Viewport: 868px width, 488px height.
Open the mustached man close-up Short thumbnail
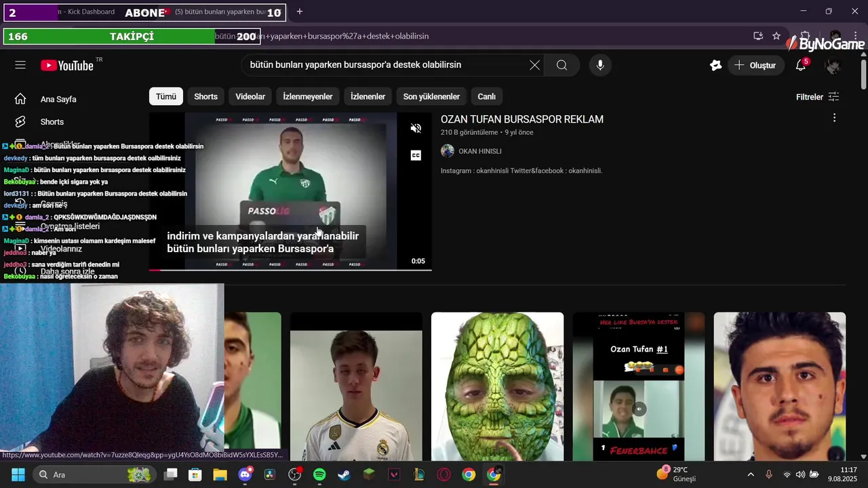click(x=779, y=386)
